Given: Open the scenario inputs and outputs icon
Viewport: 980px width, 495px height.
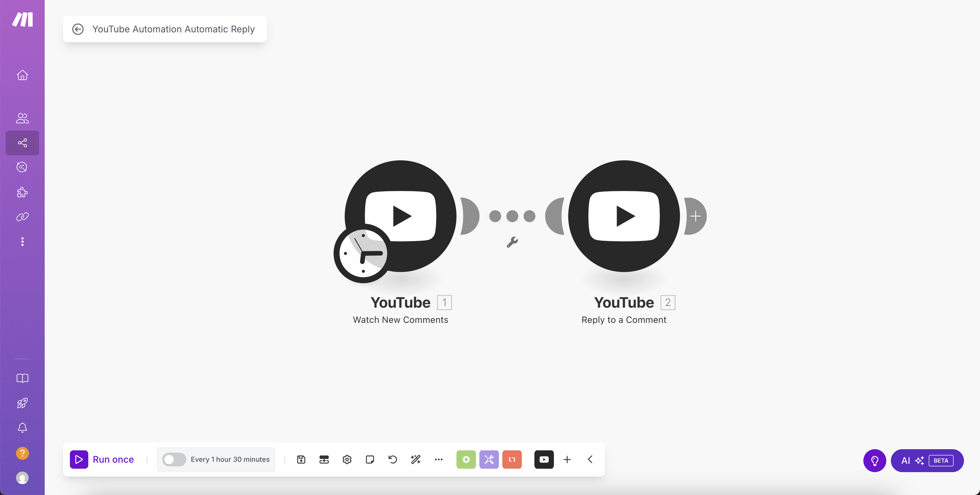Looking at the screenshot, I should click(x=324, y=459).
